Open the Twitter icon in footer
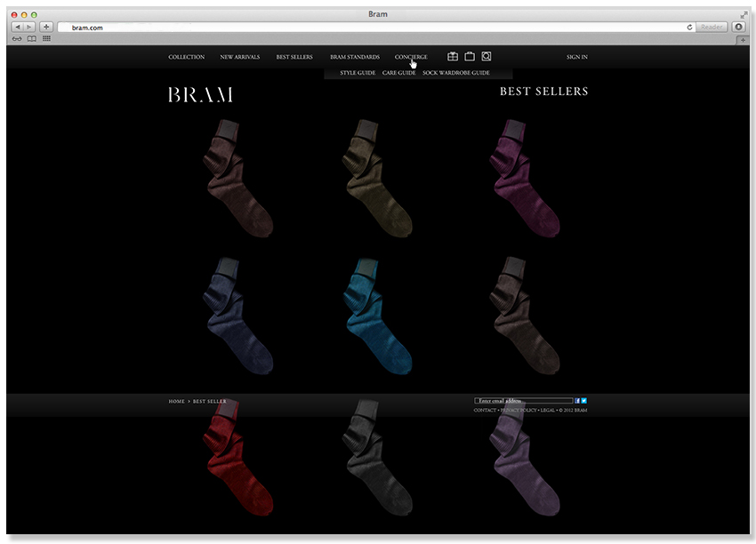Screen dimensions: 756x544 coord(583,400)
